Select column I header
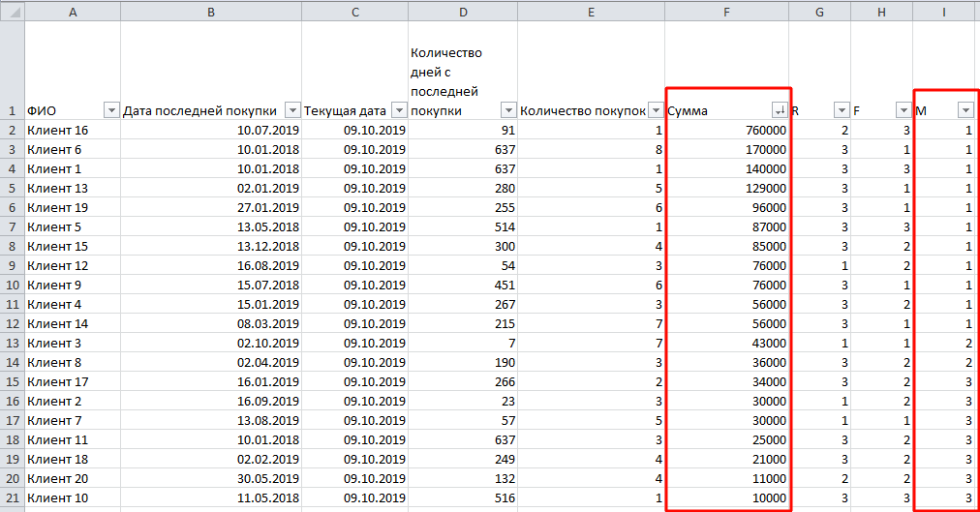The height and width of the screenshot is (512, 980). pos(946,11)
